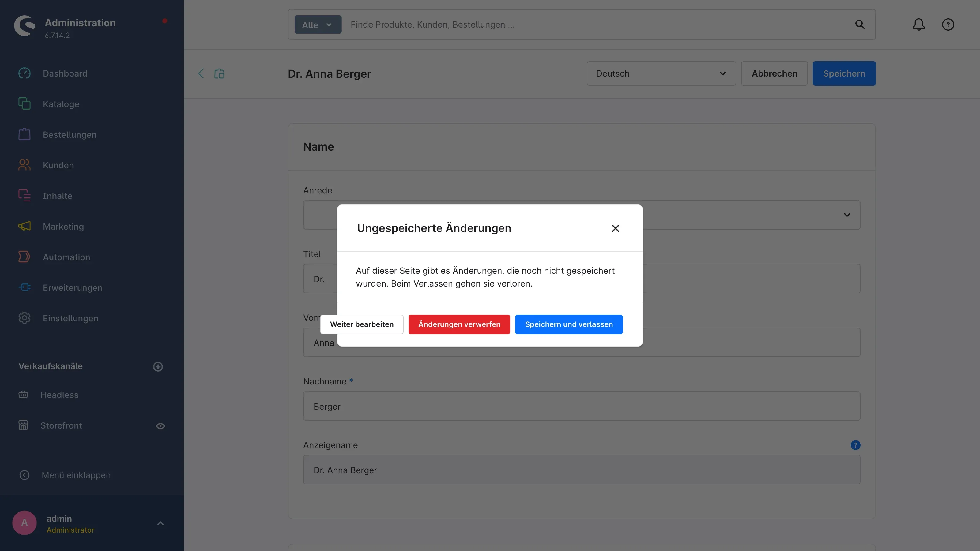Open the Kunden section
The width and height of the screenshot is (980, 551).
click(58, 165)
